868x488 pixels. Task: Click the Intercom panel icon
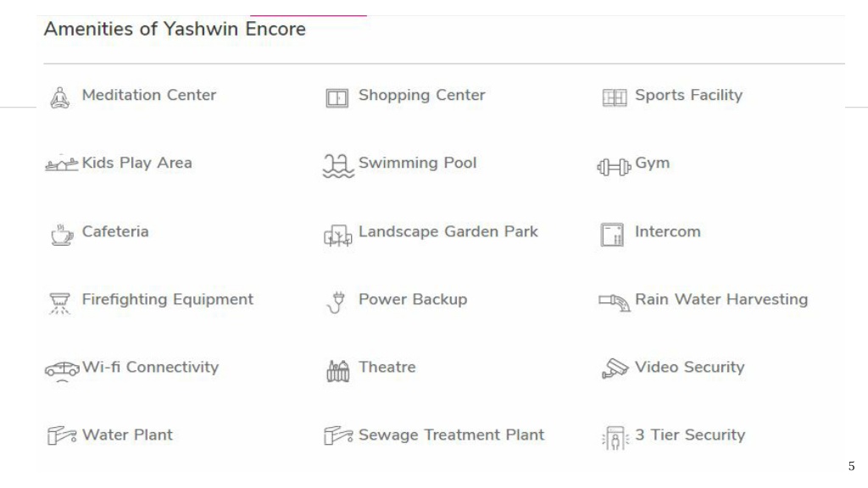[x=612, y=235]
